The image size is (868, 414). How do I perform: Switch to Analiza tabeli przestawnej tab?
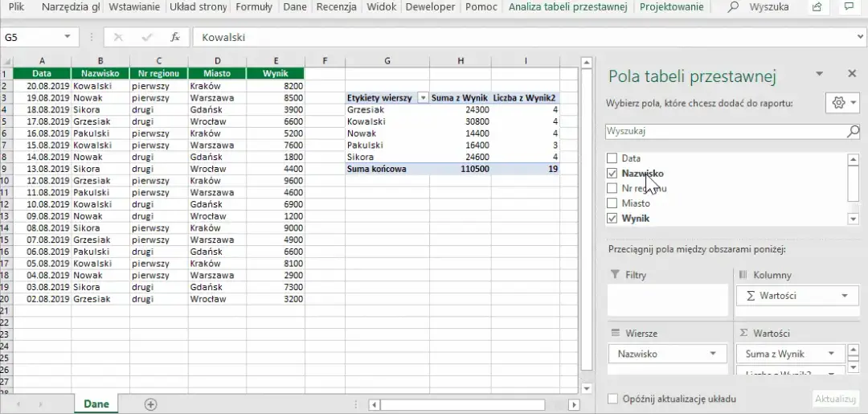[x=567, y=7]
